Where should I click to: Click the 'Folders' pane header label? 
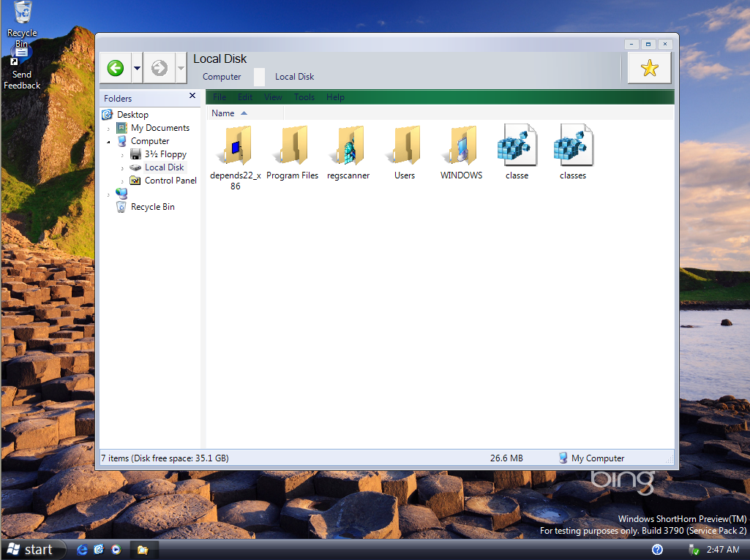point(118,99)
